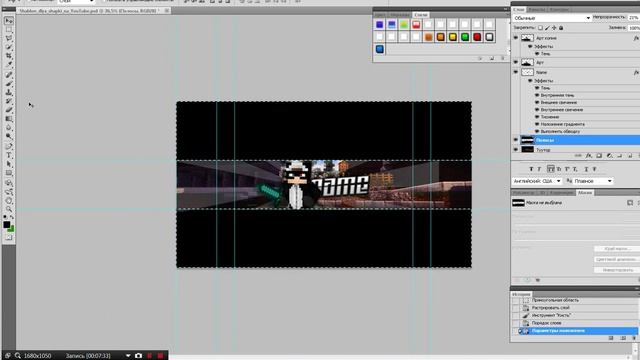Select the Path Selection tool
640x360 pixels.
tap(9, 164)
